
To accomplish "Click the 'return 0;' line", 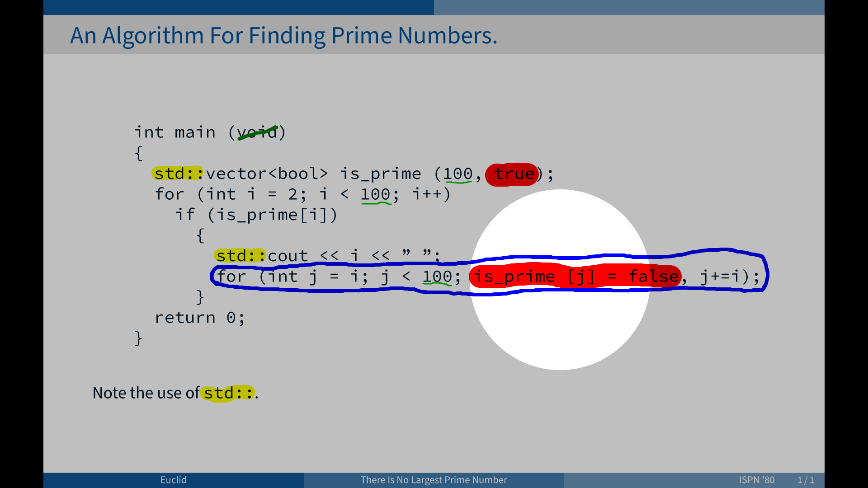I will (199, 318).
